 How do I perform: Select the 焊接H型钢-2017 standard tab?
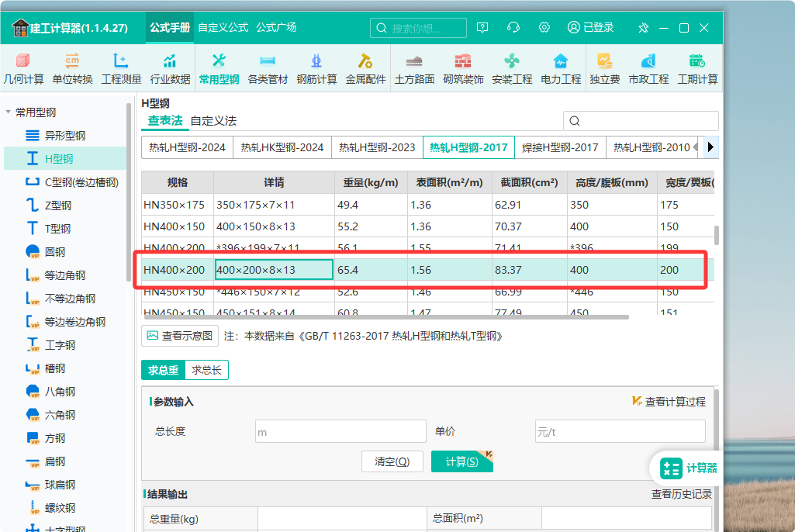point(560,147)
